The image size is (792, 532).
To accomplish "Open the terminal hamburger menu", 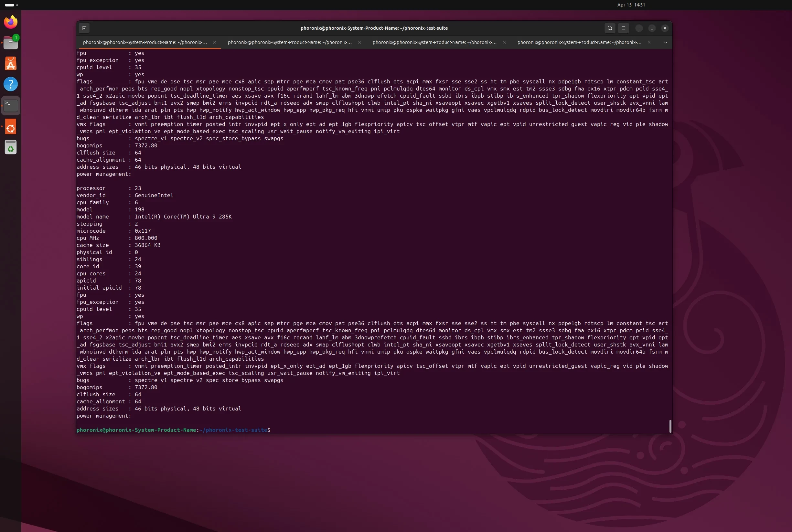I will (x=623, y=28).
